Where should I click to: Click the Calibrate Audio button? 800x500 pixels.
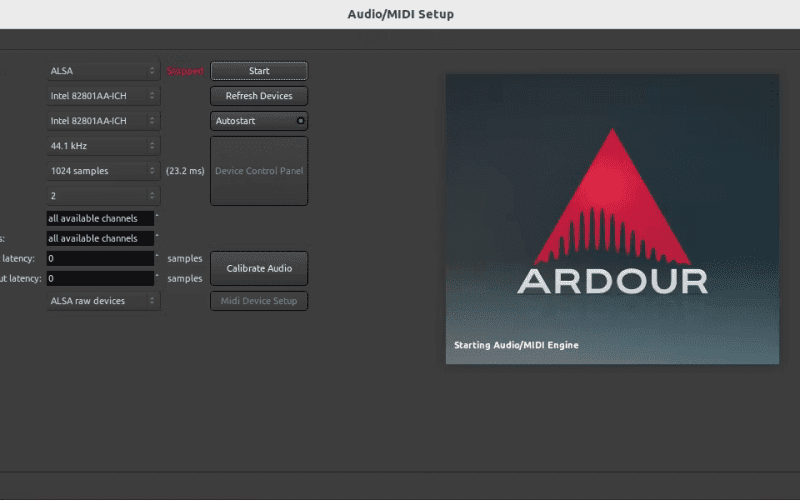259,268
